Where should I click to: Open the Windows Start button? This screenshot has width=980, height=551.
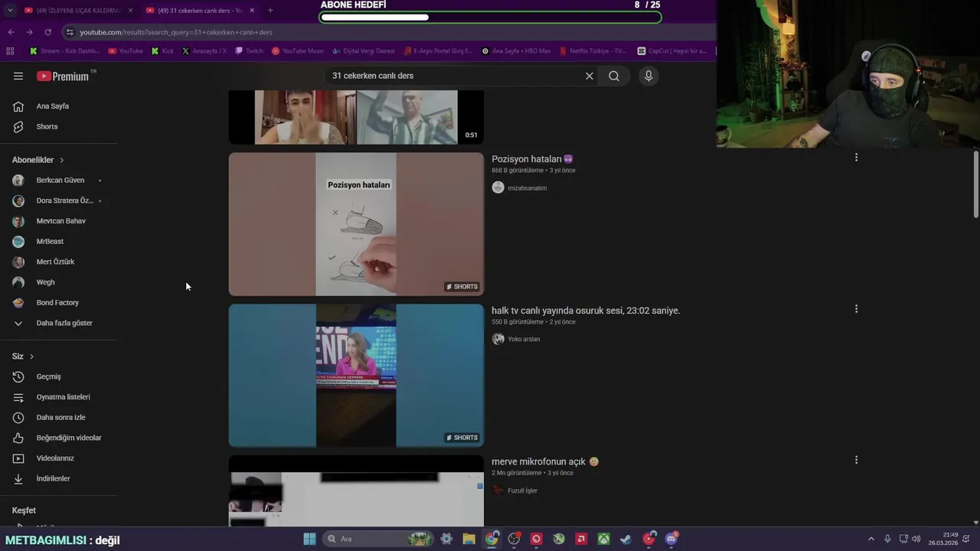coord(309,539)
